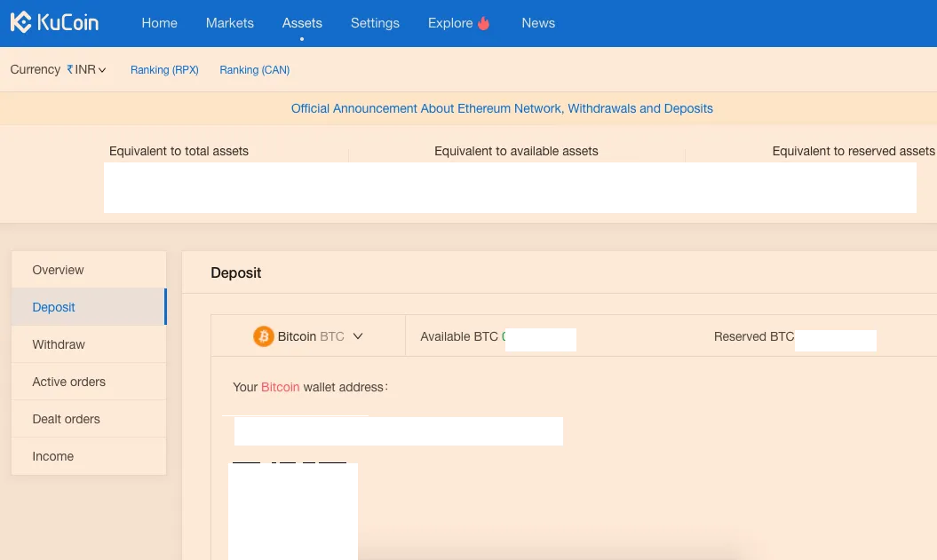Open Settings from the top bar
The width and height of the screenshot is (937, 560).
point(376,23)
